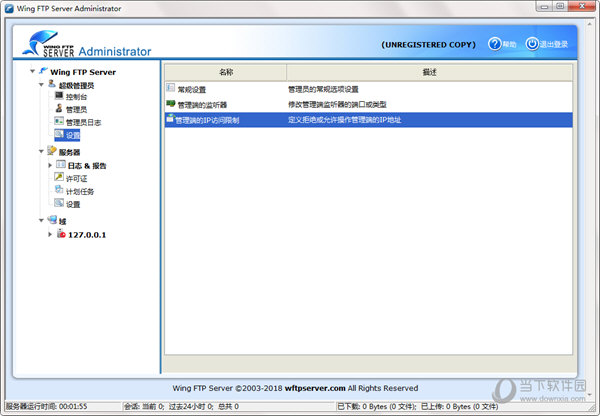Click the Help question mark icon
Screen dimensions: 600x416
pyautogui.click(x=494, y=44)
